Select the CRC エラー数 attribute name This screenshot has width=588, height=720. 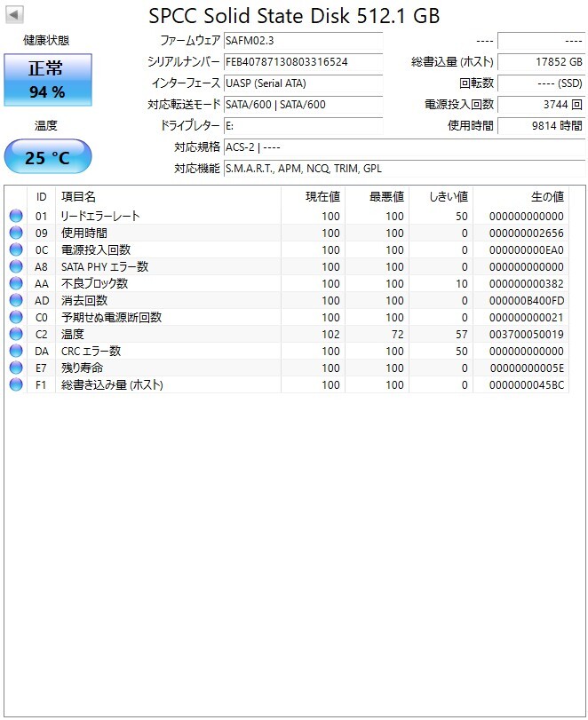[x=91, y=351]
